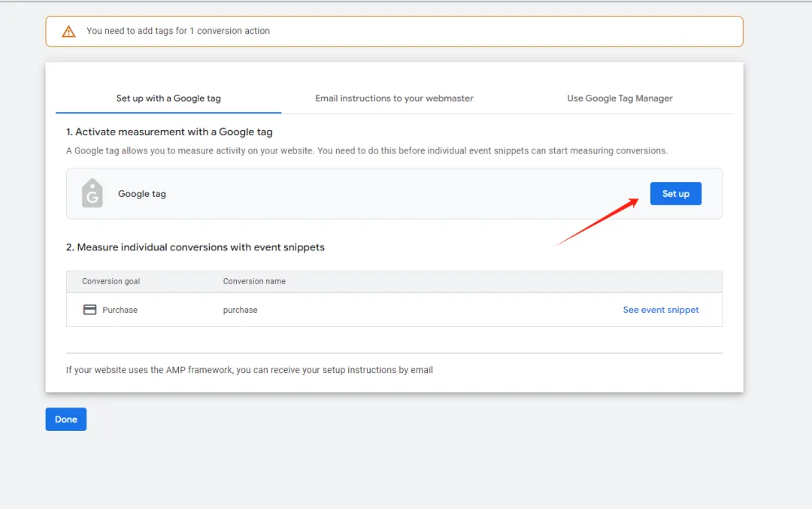The image size is (812, 509).
Task: Switch to 'Email instructions to your webmaster' tab
Action: [x=394, y=98]
